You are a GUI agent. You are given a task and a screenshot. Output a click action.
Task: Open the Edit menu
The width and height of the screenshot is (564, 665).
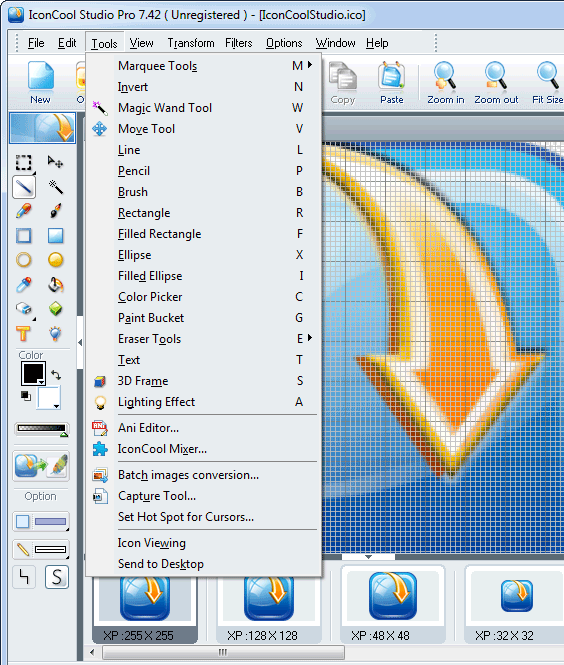(x=67, y=43)
